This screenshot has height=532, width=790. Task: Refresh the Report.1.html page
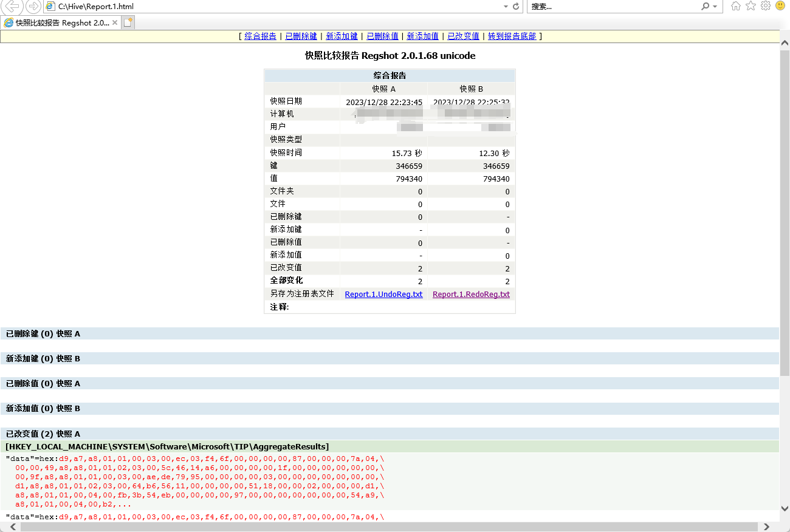pyautogui.click(x=516, y=7)
